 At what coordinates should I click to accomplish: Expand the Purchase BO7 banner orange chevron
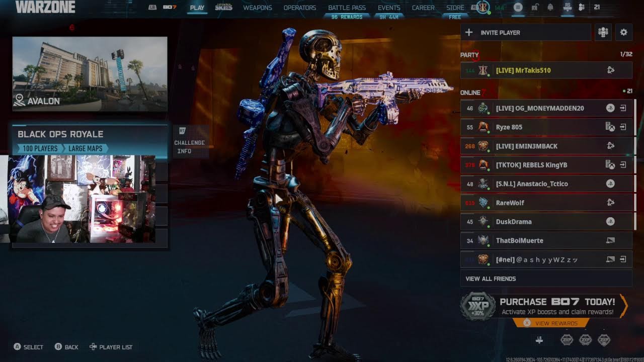point(624,306)
